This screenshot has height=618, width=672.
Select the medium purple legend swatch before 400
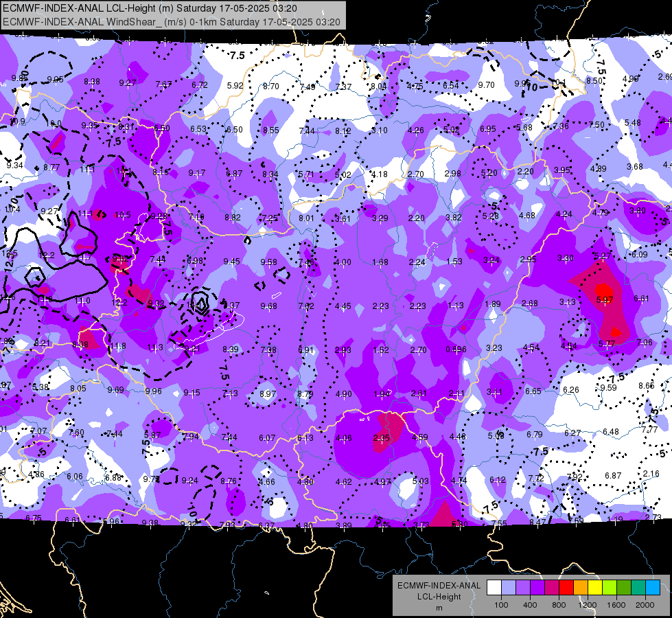tap(523, 588)
